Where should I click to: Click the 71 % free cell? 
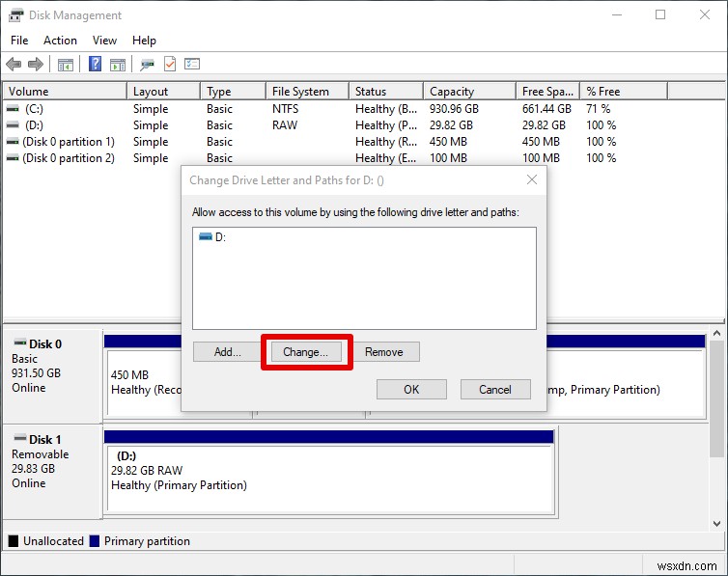tap(599, 109)
